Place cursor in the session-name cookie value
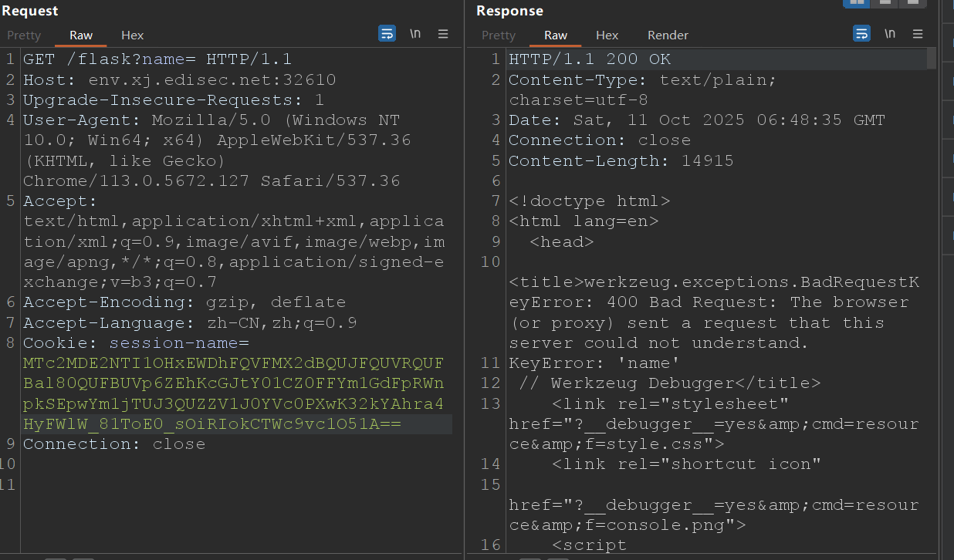 pyautogui.click(x=232, y=383)
